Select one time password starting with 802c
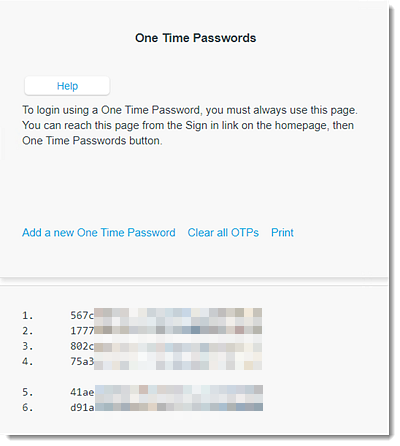Viewport: 400px width, 446px height. point(166,346)
